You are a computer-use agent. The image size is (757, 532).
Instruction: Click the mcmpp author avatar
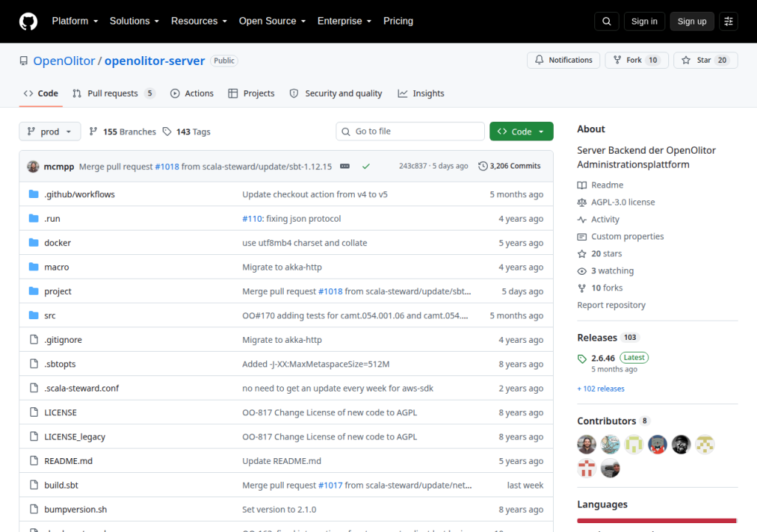pyautogui.click(x=33, y=166)
